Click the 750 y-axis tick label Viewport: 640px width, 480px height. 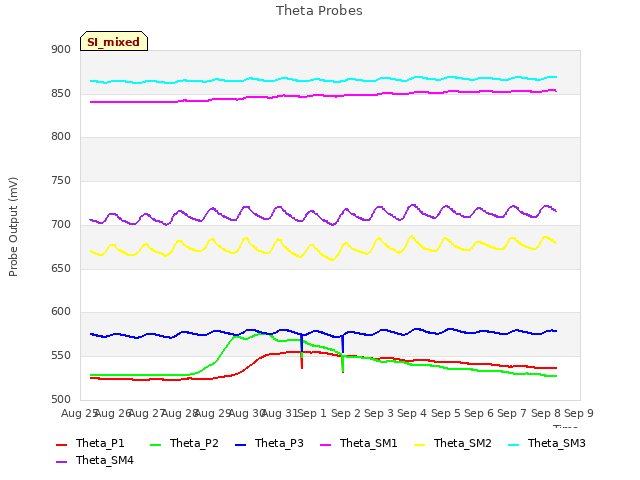tap(61, 180)
